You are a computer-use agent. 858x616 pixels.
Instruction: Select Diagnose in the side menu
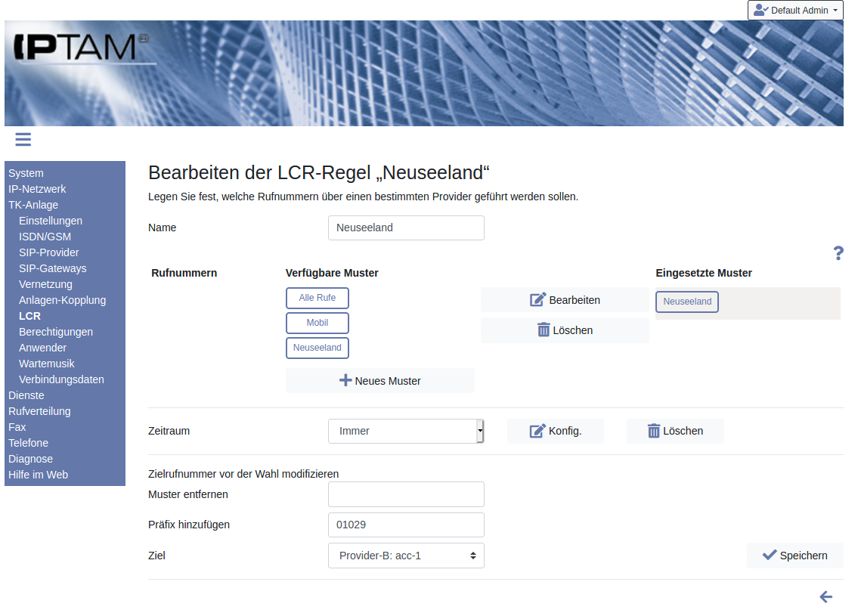click(30, 459)
